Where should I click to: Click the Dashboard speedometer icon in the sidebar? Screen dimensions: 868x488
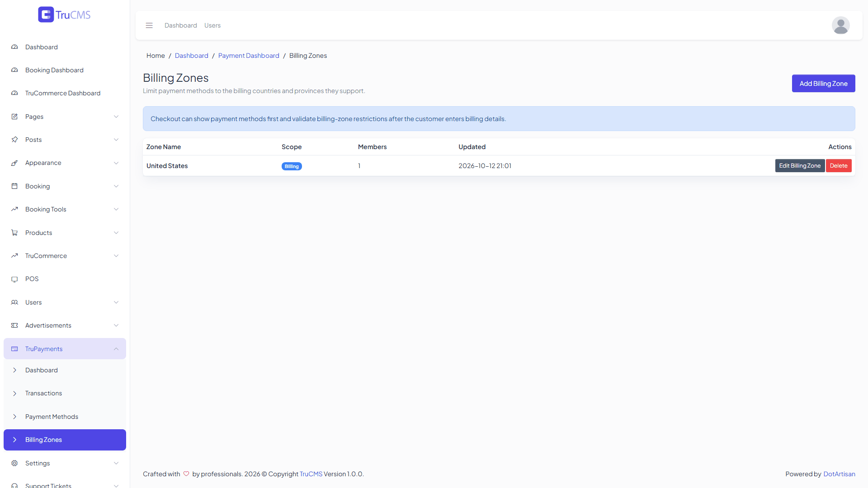pos(14,47)
